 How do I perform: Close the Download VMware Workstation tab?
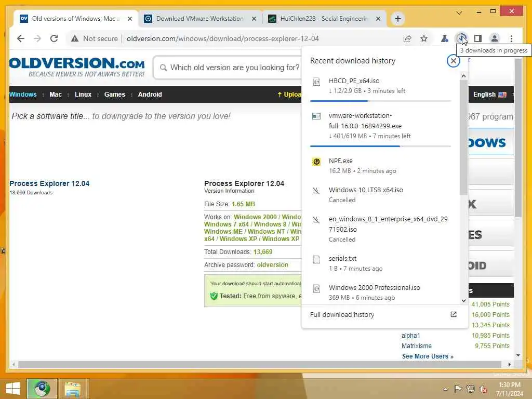click(254, 19)
